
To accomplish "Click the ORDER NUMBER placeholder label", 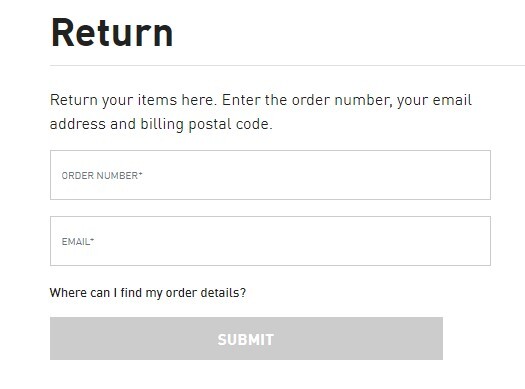I will (100, 175).
